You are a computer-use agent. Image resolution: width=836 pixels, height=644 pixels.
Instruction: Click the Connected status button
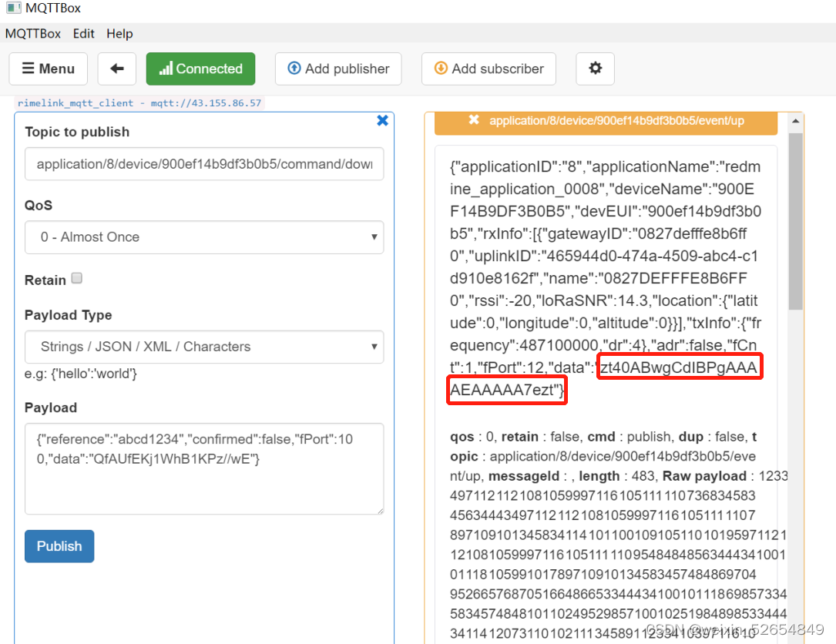pyautogui.click(x=200, y=69)
